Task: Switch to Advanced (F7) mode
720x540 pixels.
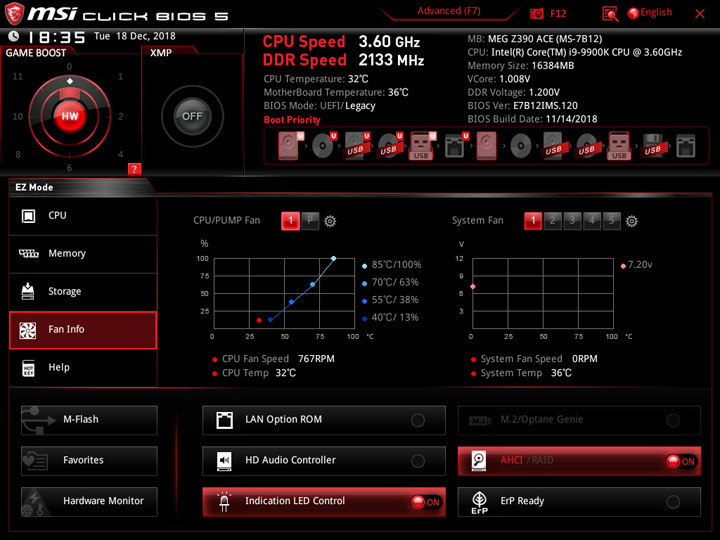Action: point(449,11)
